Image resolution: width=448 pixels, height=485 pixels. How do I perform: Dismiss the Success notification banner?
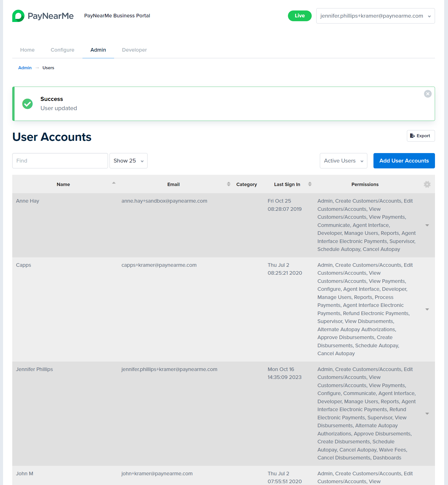(x=428, y=94)
